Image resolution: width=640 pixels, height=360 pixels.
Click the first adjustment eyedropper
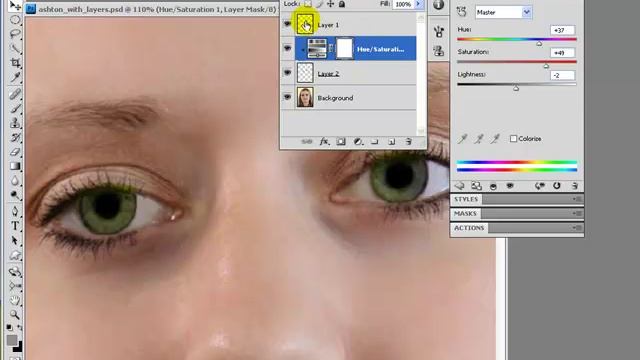(x=462, y=139)
